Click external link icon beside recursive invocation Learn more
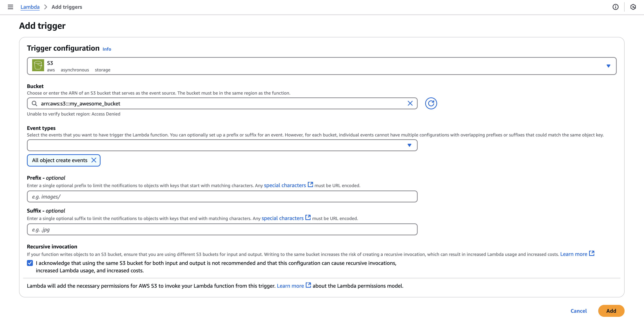This screenshot has width=644, height=323. click(591, 253)
